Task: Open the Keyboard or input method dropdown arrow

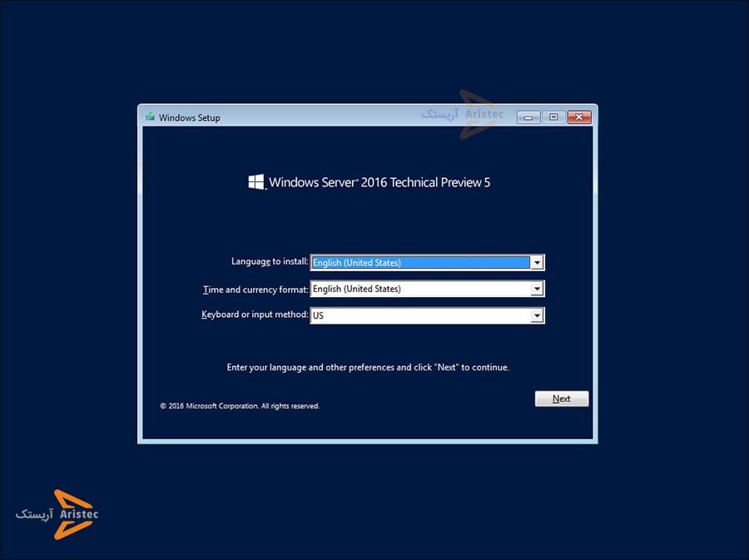Action: click(x=536, y=315)
